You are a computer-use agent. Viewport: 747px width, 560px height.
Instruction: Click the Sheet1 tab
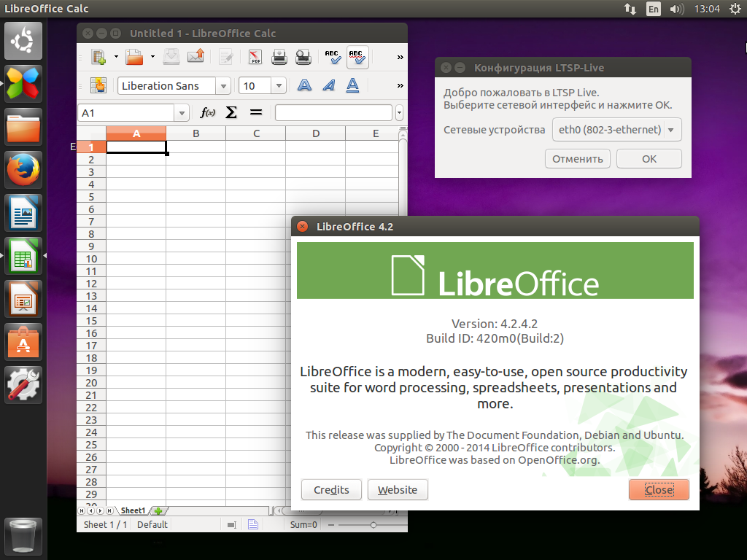(133, 510)
